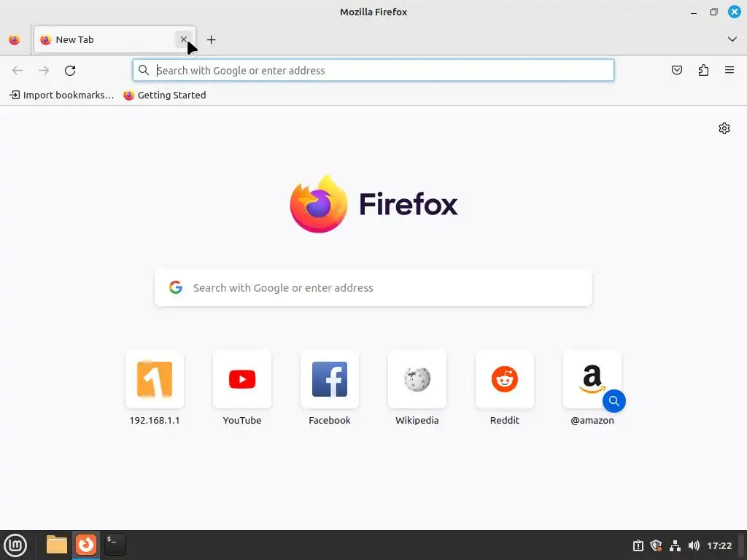This screenshot has height=560, width=747.
Task: Open the @amazon search shortcut tile
Action: 592,389
